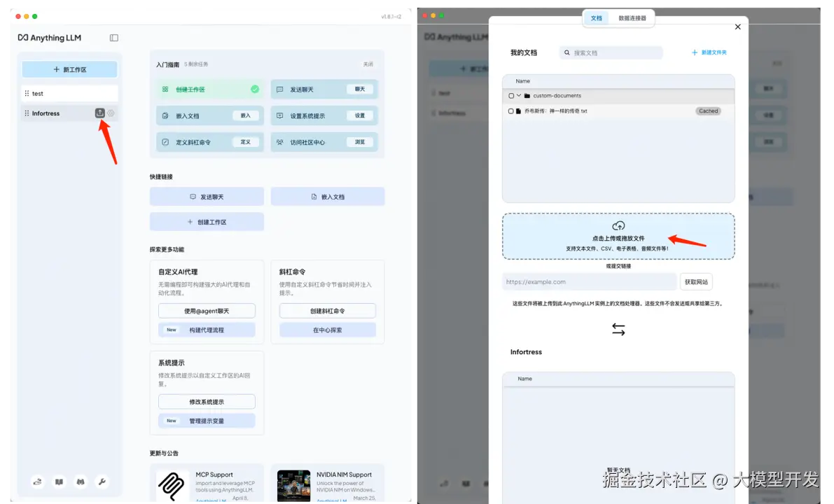Screen dimensions: 834x504
Task: Click the 修改系统提示 button
Action: (x=207, y=402)
